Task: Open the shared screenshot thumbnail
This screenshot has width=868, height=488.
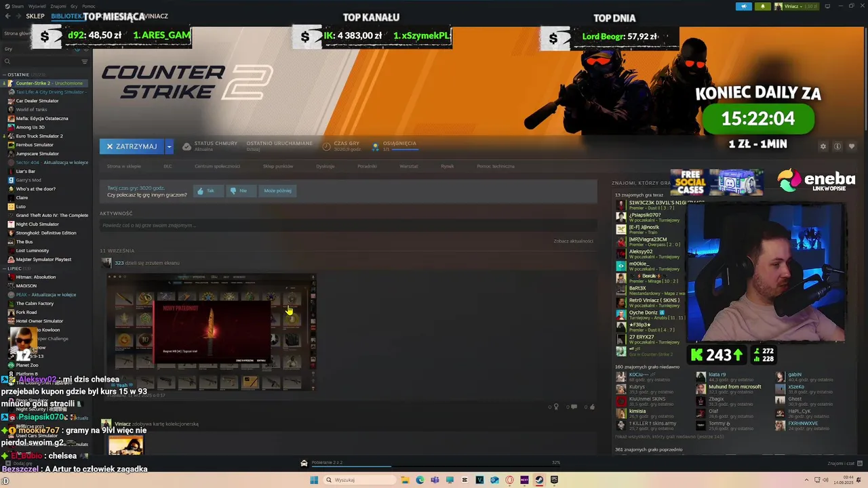Action: [x=211, y=331]
